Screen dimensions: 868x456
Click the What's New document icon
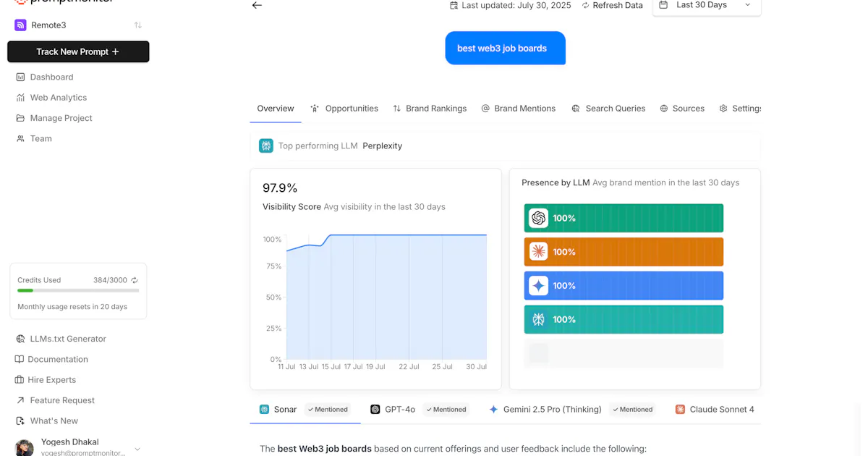20,421
